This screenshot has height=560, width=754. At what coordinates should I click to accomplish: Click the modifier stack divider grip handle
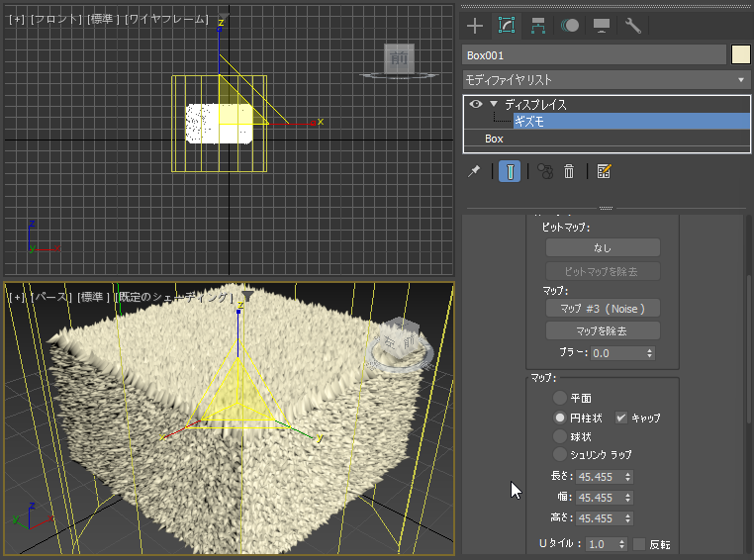coord(606,208)
